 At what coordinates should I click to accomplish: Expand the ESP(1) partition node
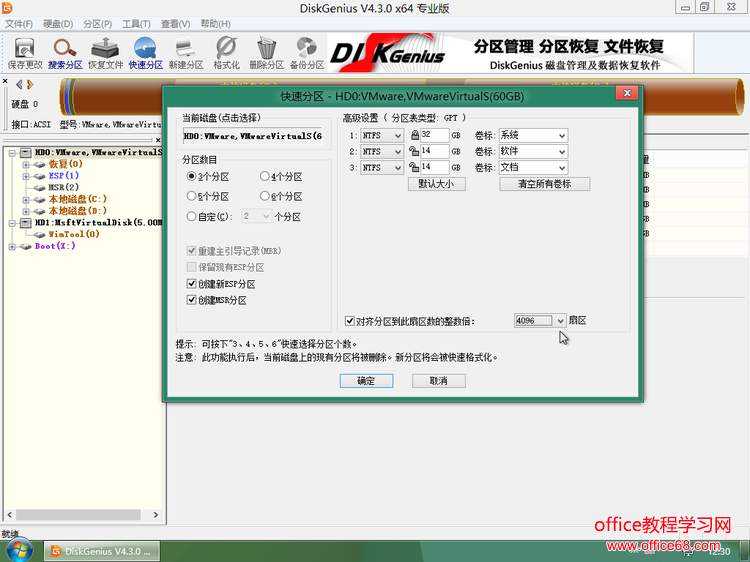26,176
